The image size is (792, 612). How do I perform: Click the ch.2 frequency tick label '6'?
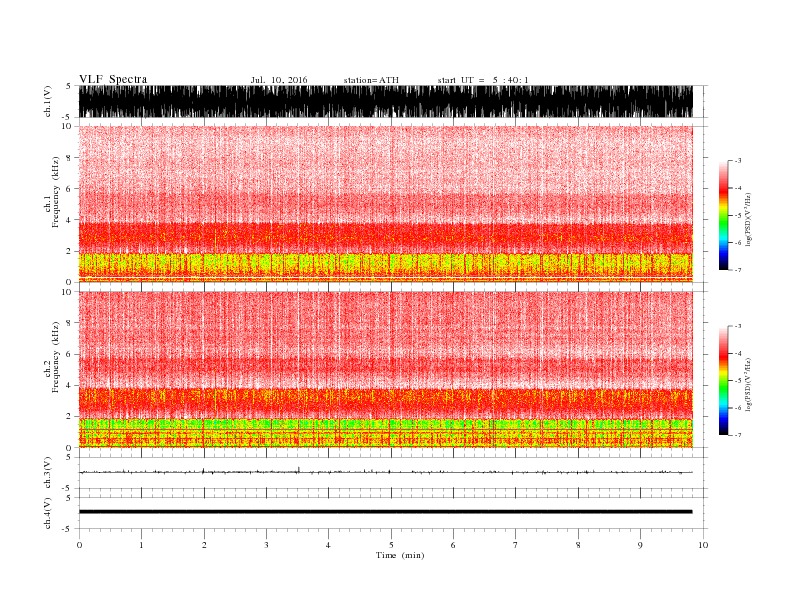click(70, 354)
